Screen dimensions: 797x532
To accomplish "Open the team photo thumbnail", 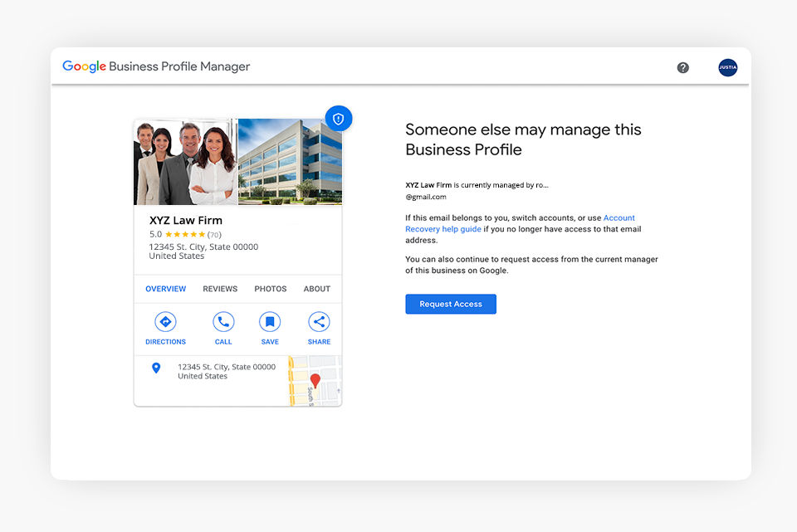I will click(x=185, y=163).
